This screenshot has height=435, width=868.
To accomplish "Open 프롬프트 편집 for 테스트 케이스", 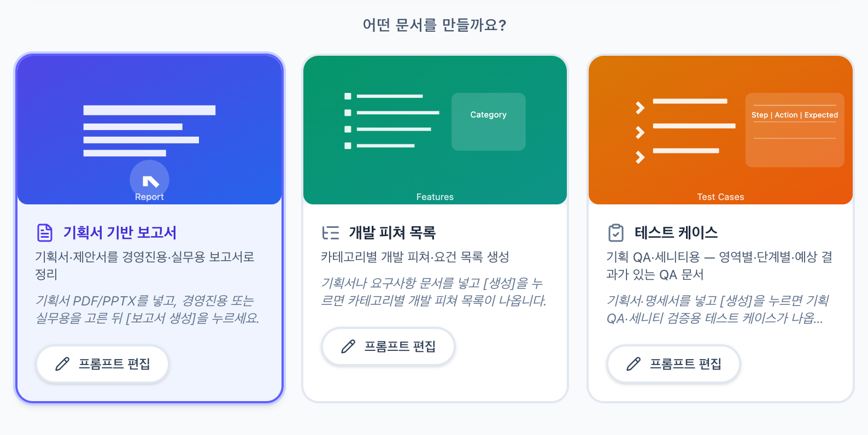I will [x=673, y=363].
